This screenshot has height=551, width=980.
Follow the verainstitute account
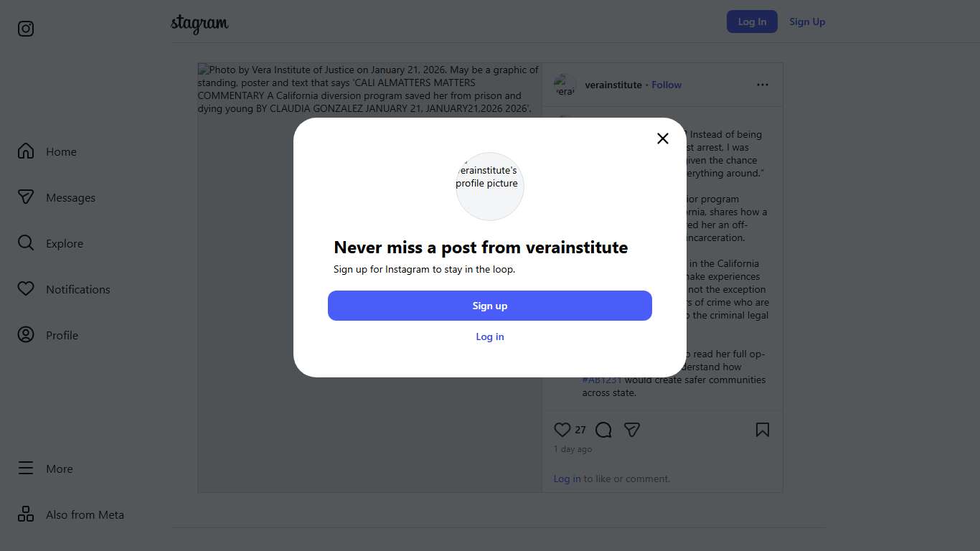pos(666,85)
